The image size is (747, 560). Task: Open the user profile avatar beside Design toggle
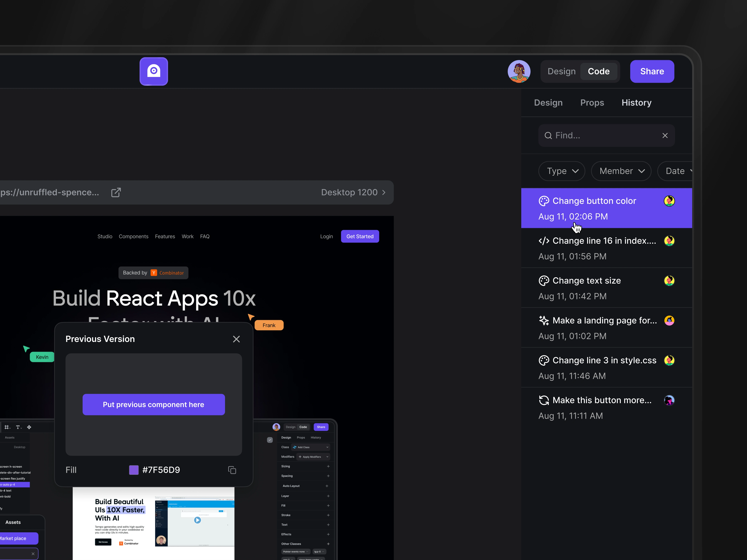click(x=519, y=71)
